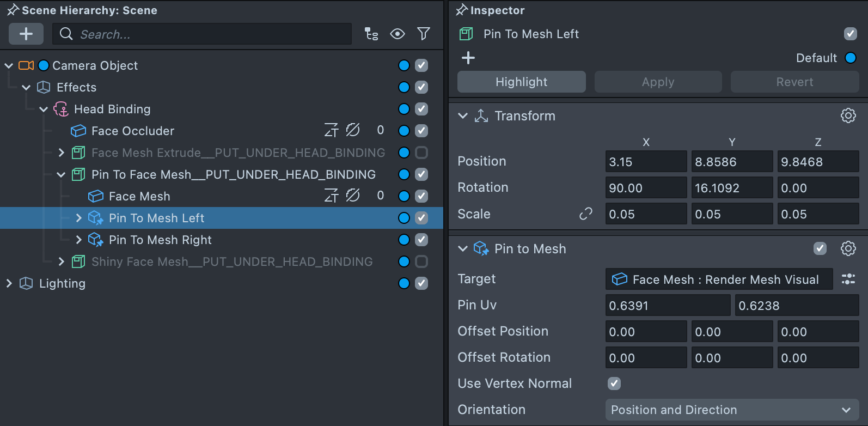
Task: Click the Highlight button
Action: [521, 82]
